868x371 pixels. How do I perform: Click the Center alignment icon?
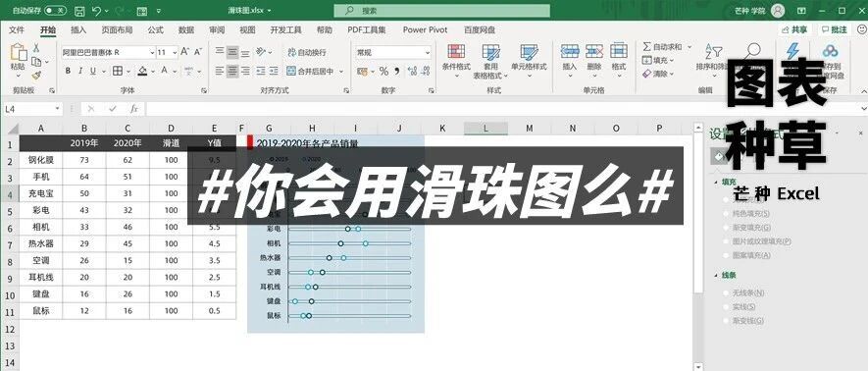click(x=232, y=71)
